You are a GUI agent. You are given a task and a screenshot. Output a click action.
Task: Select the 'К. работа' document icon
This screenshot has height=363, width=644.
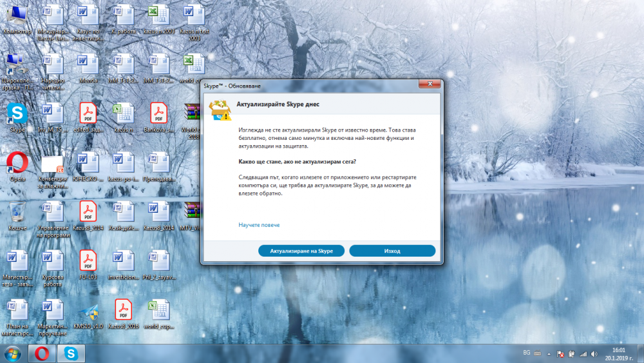[x=123, y=19]
